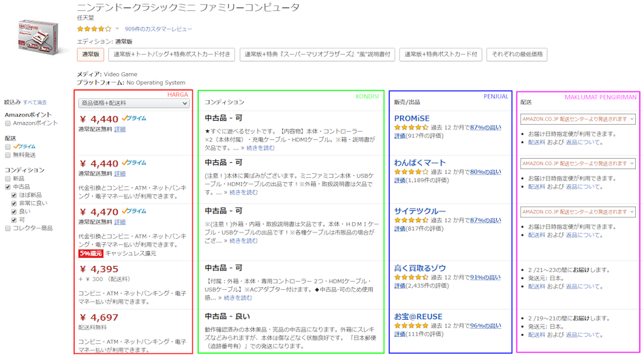Click Prime badge on first ¥4,440 offer
This screenshot has height=356, width=644.
[x=134, y=119]
